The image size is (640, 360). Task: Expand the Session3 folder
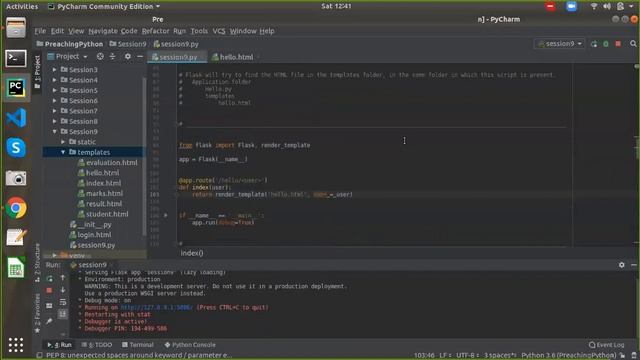pos(54,70)
